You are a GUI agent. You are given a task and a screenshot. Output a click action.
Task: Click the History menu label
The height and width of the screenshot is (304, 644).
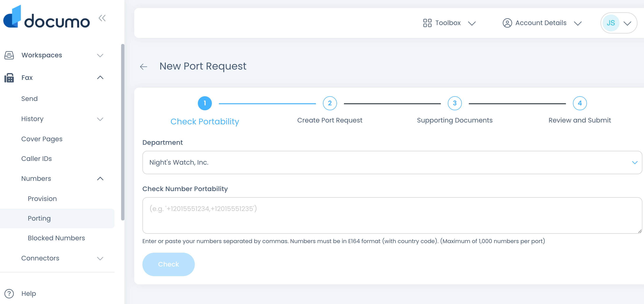pyautogui.click(x=32, y=119)
